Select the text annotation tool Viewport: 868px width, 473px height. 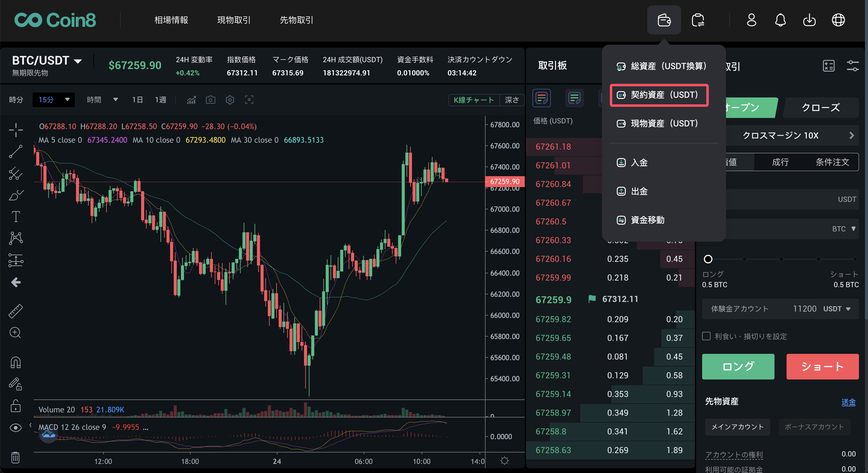pos(15,217)
